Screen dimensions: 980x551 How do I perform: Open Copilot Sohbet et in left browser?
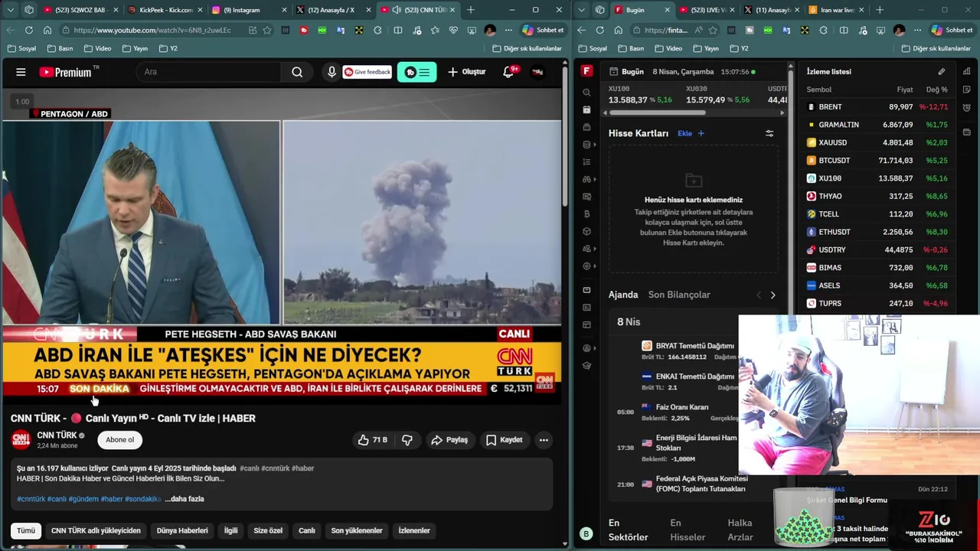click(x=542, y=30)
